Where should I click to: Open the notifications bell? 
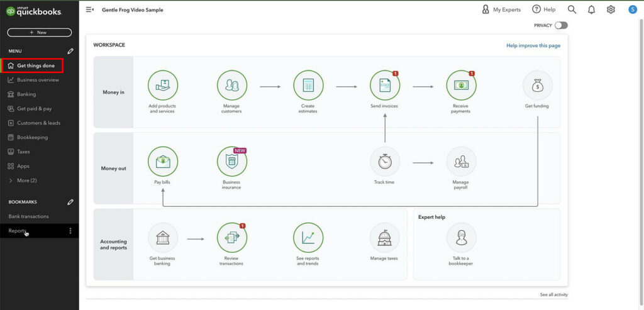point(591,9)
